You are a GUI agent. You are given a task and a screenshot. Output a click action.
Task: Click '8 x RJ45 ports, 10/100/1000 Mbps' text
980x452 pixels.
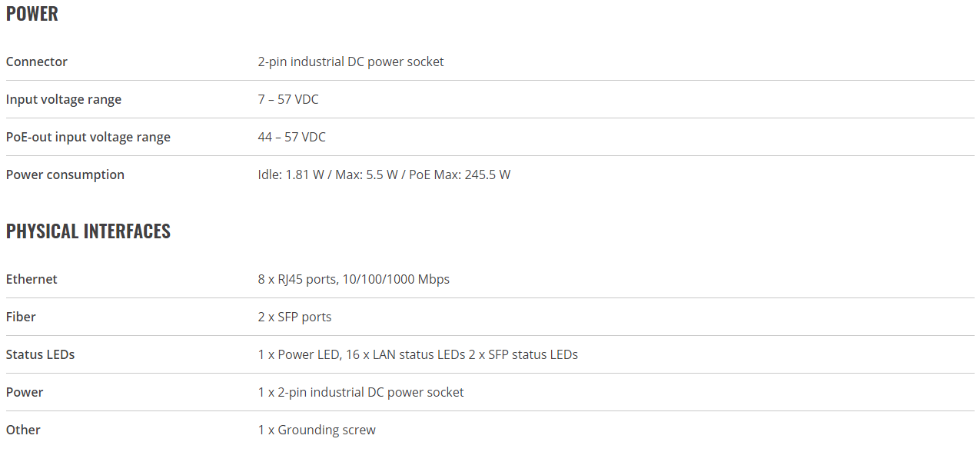tap(354, 279)
